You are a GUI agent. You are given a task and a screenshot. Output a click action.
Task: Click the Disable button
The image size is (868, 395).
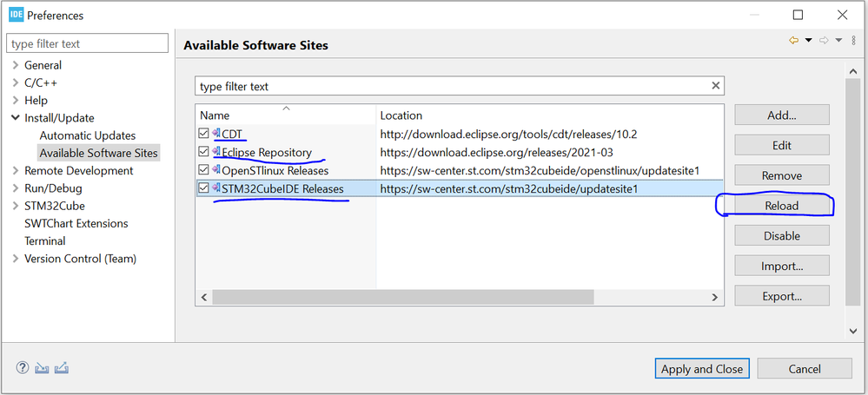pos(782,235)
